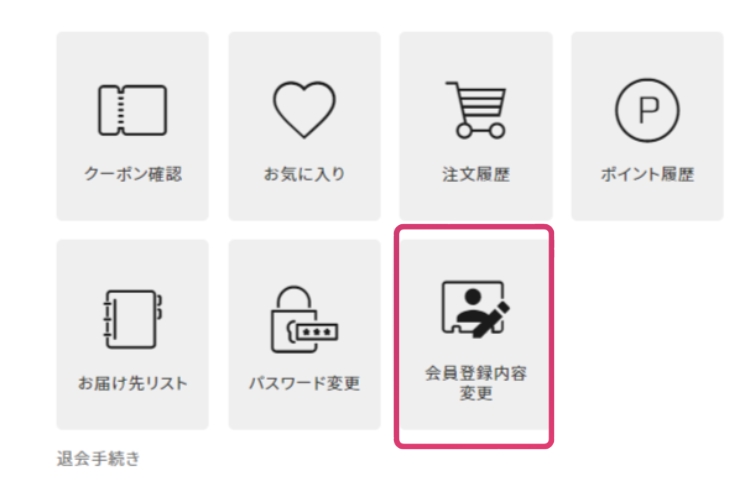Select パスワード変更 text label
750x480 pixels.
[304, 383]
